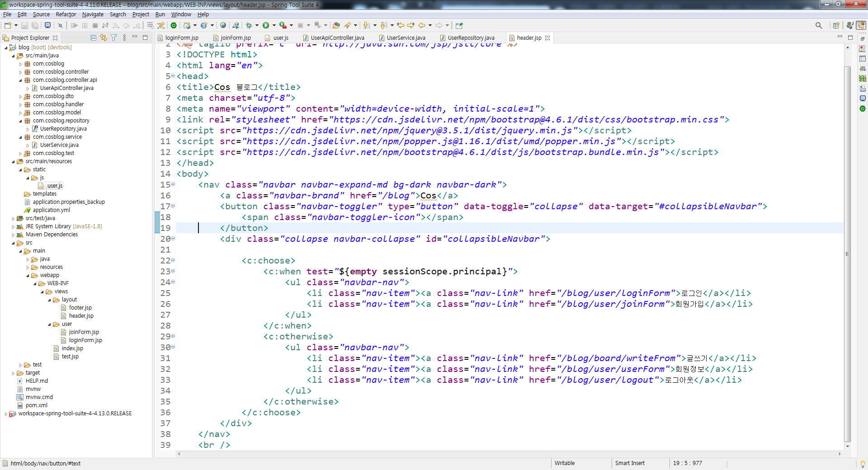Collapse all in Project Explorer
Screen dimensions: 868x470
pos(93,38)
